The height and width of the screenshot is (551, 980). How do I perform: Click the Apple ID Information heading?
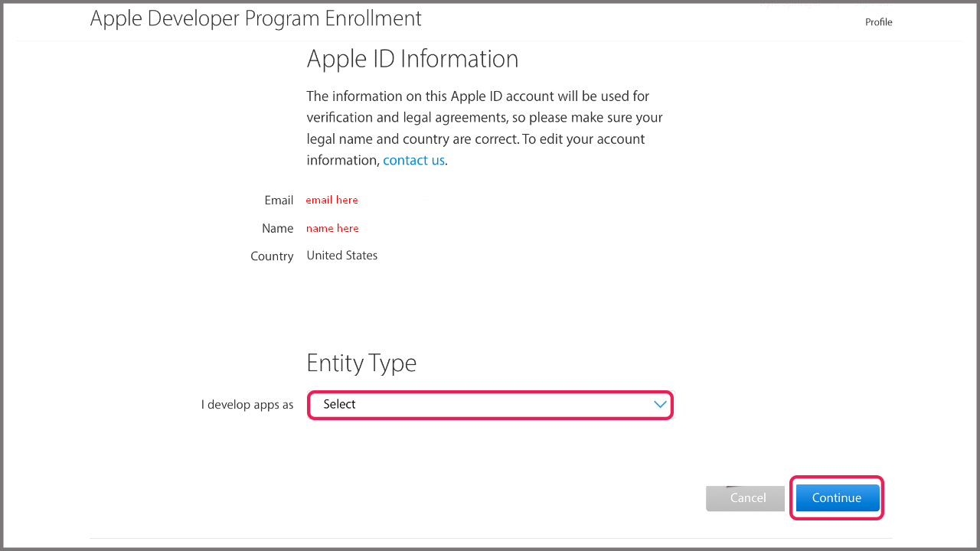pos(412,59)
